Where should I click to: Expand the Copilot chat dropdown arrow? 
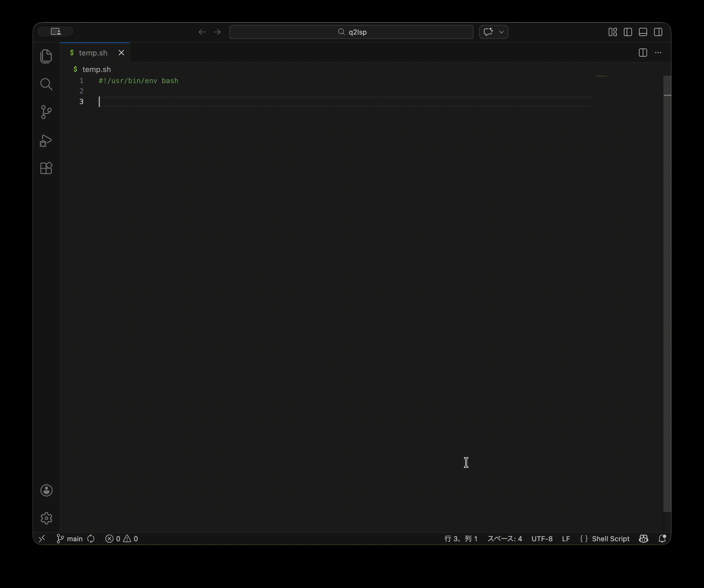tap(502, 32)
